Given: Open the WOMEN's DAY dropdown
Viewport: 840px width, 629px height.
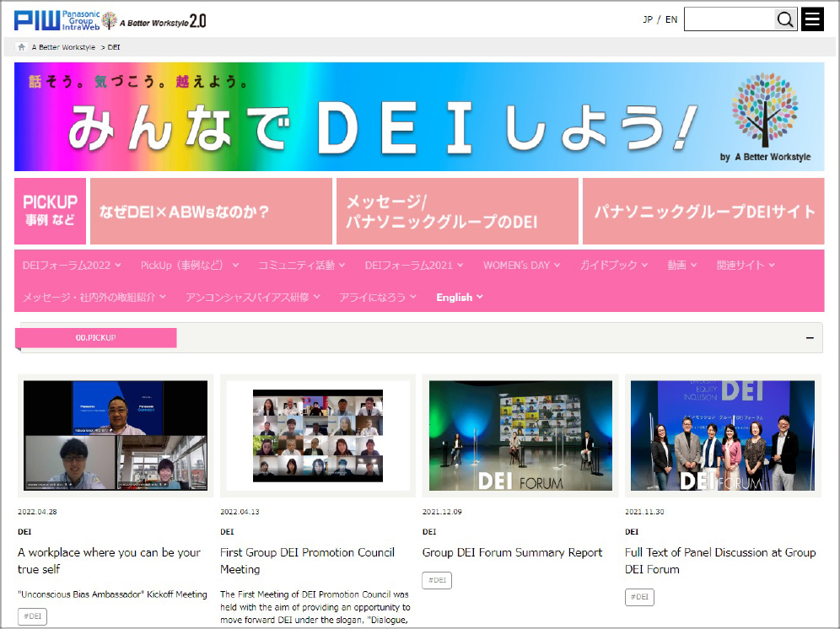Looking at the screenshot, I should [x=521, y=264].
